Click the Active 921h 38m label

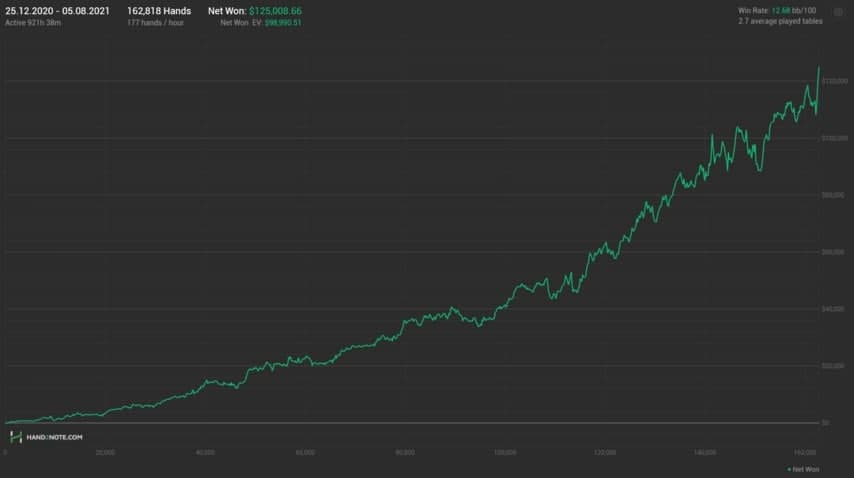click(x=33, y=23)
